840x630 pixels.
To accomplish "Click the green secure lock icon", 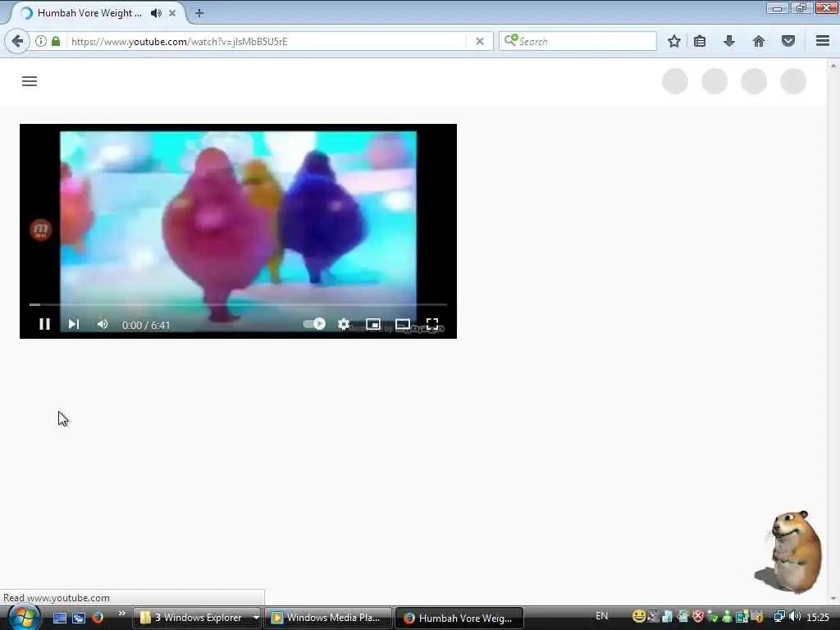I will tap(56, 41).
